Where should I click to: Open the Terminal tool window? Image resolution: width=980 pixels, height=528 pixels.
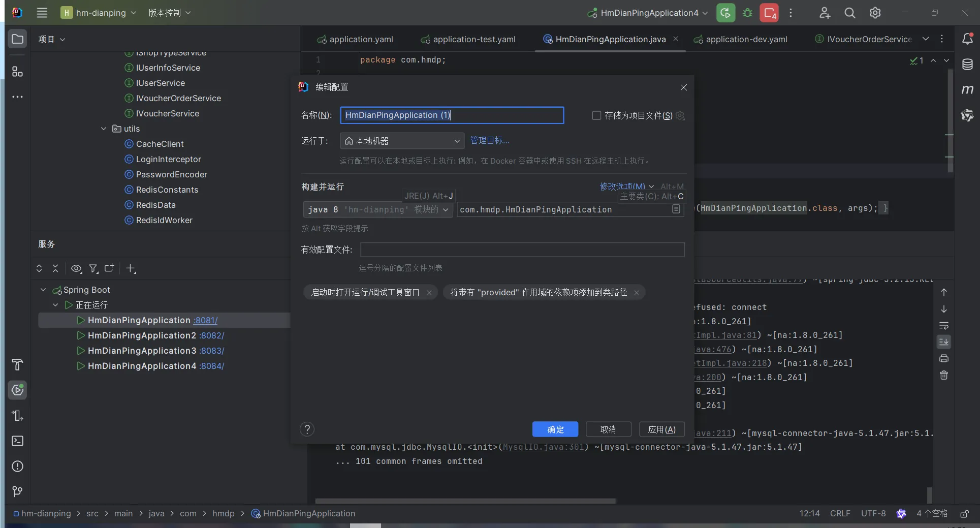coord(17,441)
